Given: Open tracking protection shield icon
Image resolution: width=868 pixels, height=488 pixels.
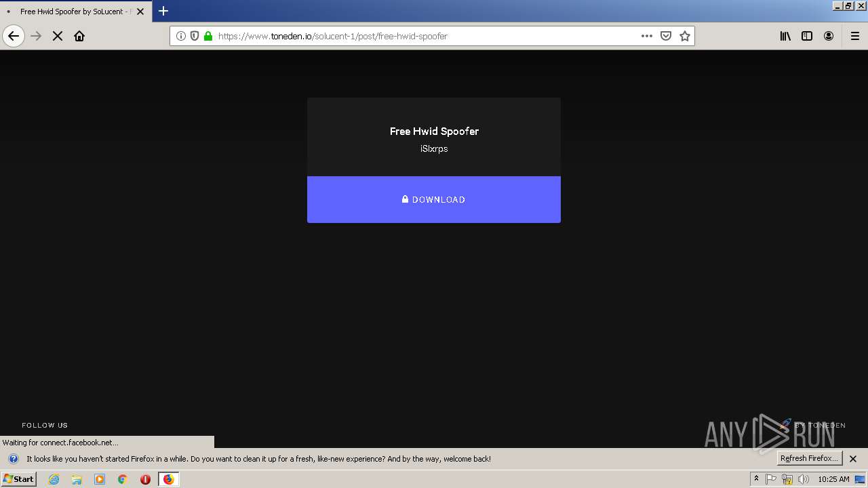Looking at the screenshot, I should 195,36.
